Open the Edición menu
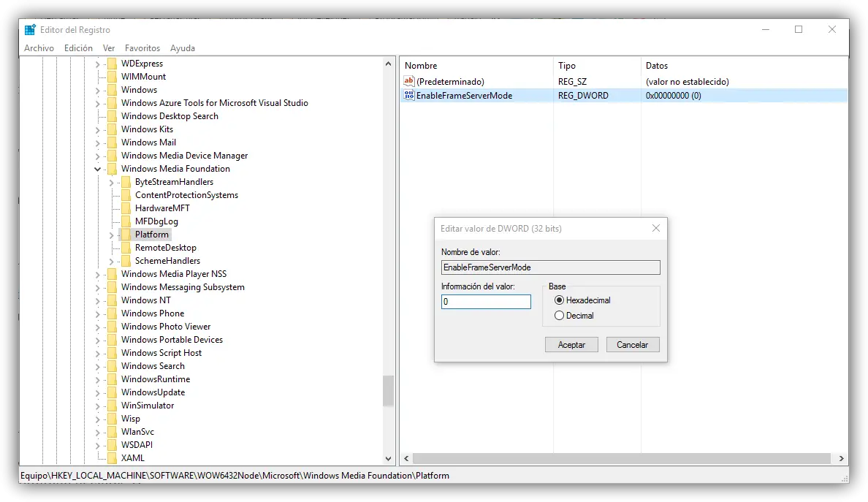The width and height of the screenshot is (868, 502). tap(78, 48)
